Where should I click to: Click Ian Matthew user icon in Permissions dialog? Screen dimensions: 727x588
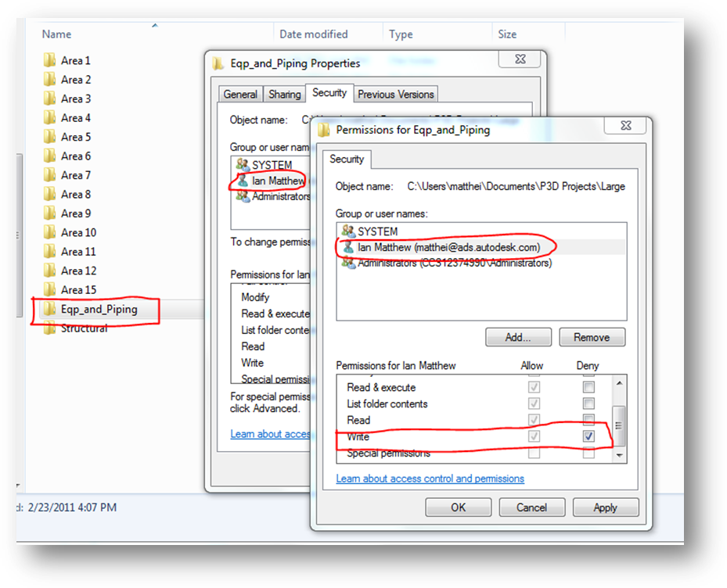click(x=348, y=246)
